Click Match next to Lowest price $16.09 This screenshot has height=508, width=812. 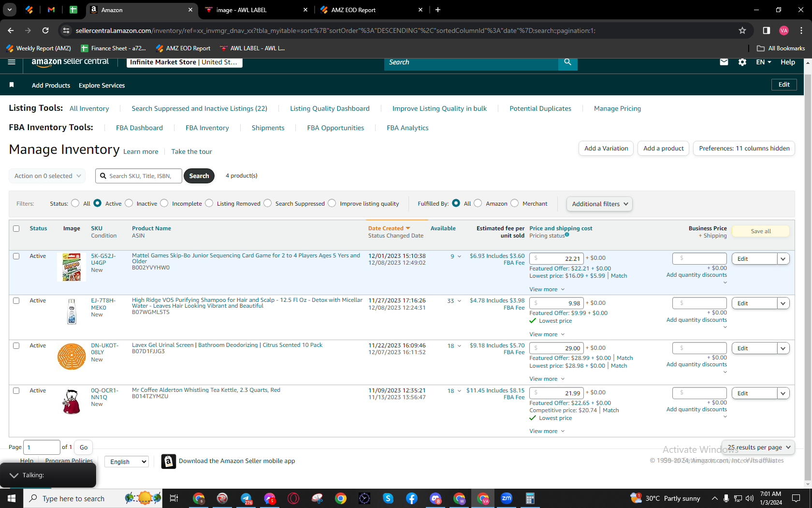[619, 276]
